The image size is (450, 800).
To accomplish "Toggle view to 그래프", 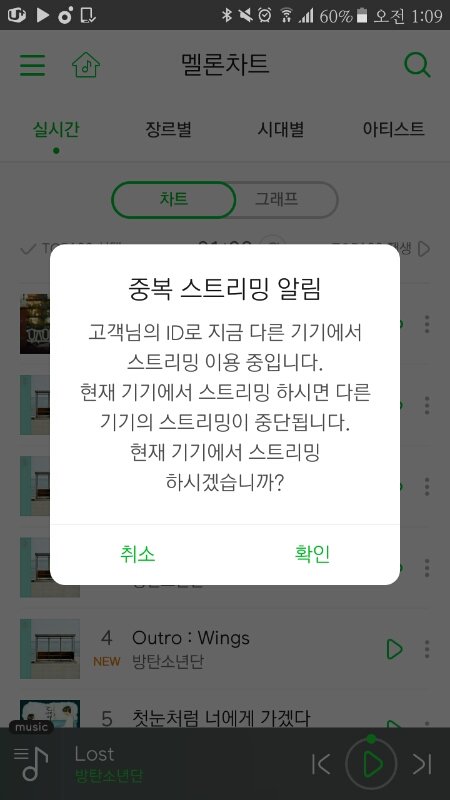I will pyautogui.click(x=277, y=199).
